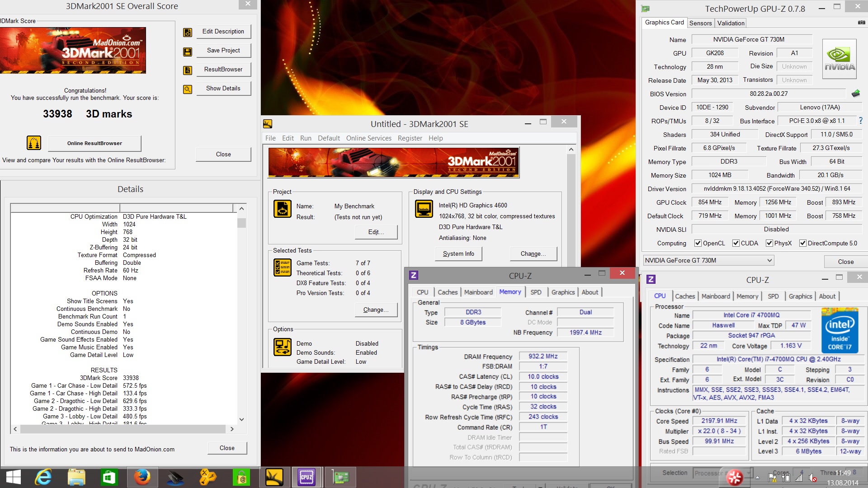
Task: Switch to Firefox in the taskbar
Action: 142,477
